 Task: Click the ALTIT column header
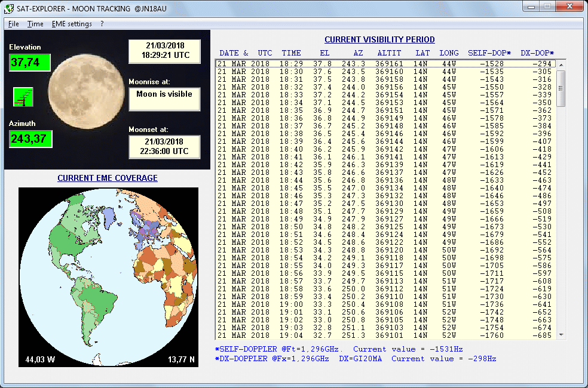coord(389,53)
